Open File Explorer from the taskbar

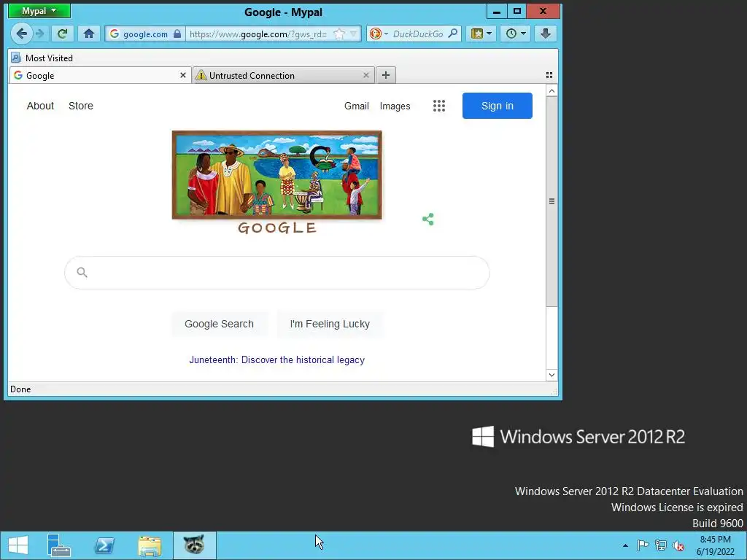point(149,545)
